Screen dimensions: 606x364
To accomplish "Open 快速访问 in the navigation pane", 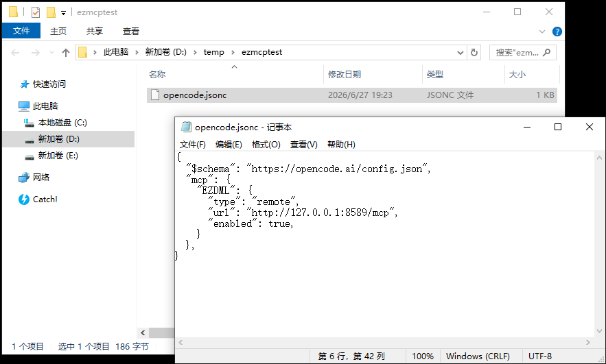I will tap(49, 84).
